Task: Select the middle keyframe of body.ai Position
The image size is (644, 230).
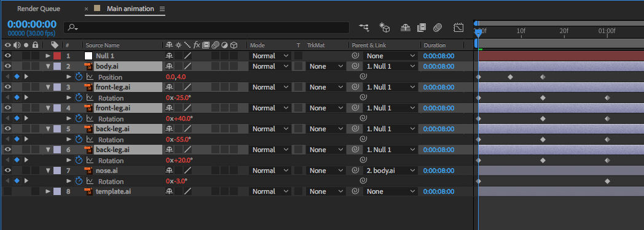Action: coord(511,77)
